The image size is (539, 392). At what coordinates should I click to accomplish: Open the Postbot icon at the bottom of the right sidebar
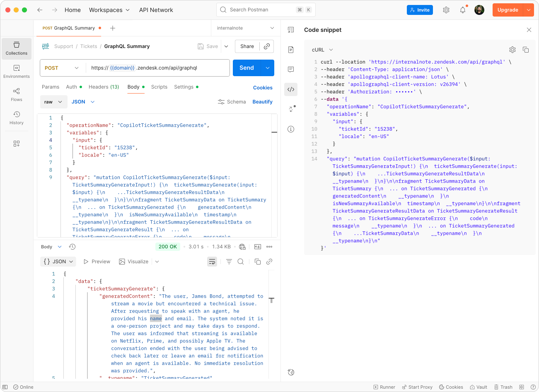(291, 372)
